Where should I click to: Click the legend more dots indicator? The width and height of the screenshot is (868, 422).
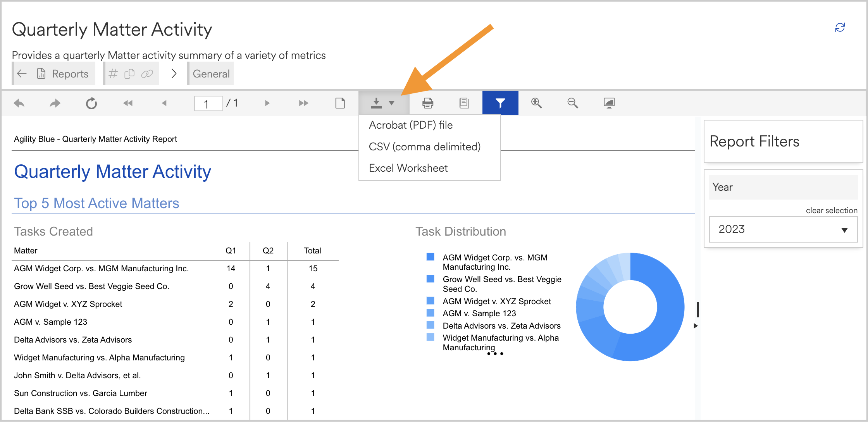(495, 353)
